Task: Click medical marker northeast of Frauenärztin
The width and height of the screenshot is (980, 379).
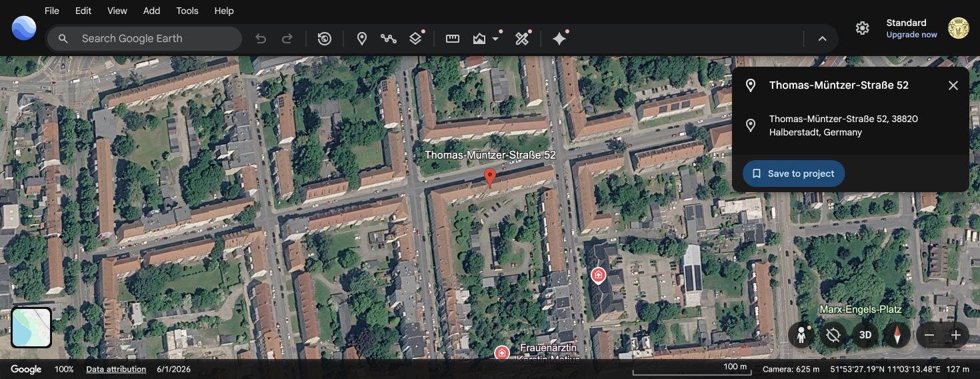Action: 598,275
